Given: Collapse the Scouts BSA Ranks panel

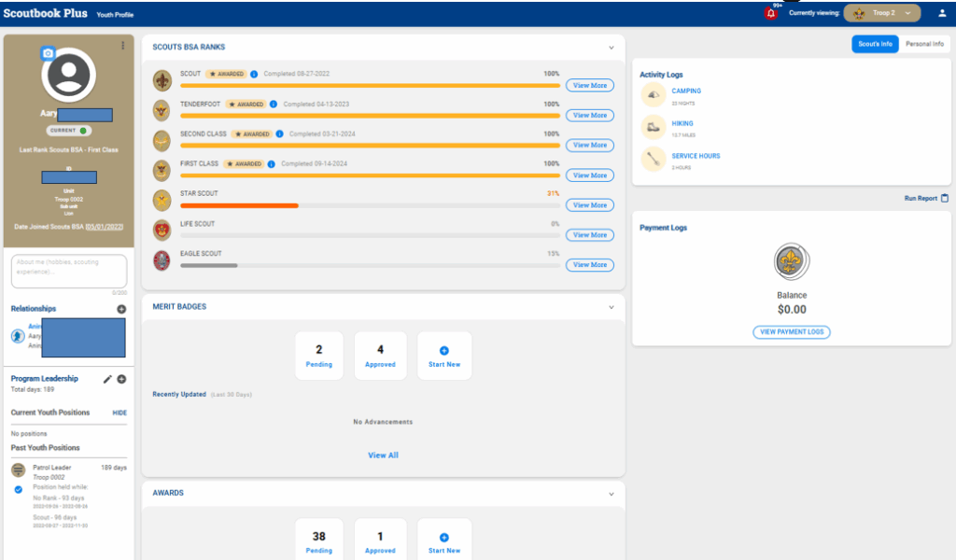Looking at the screenshot, I should coord(612,48).
